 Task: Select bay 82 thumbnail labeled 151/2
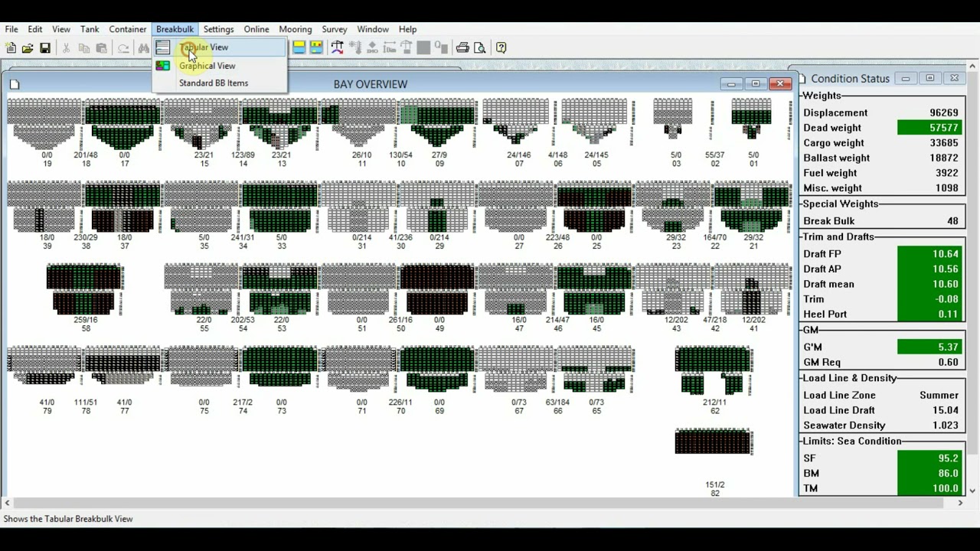[714, 442]
